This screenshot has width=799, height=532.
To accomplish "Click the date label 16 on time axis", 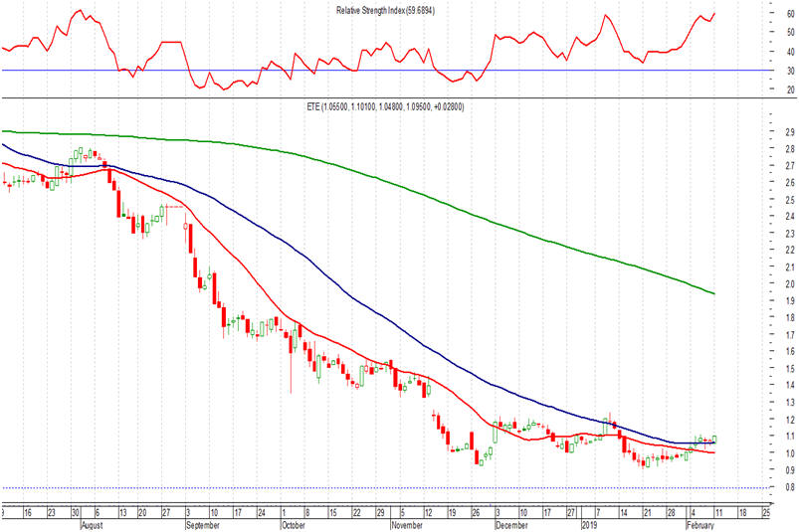I will 28,513.
